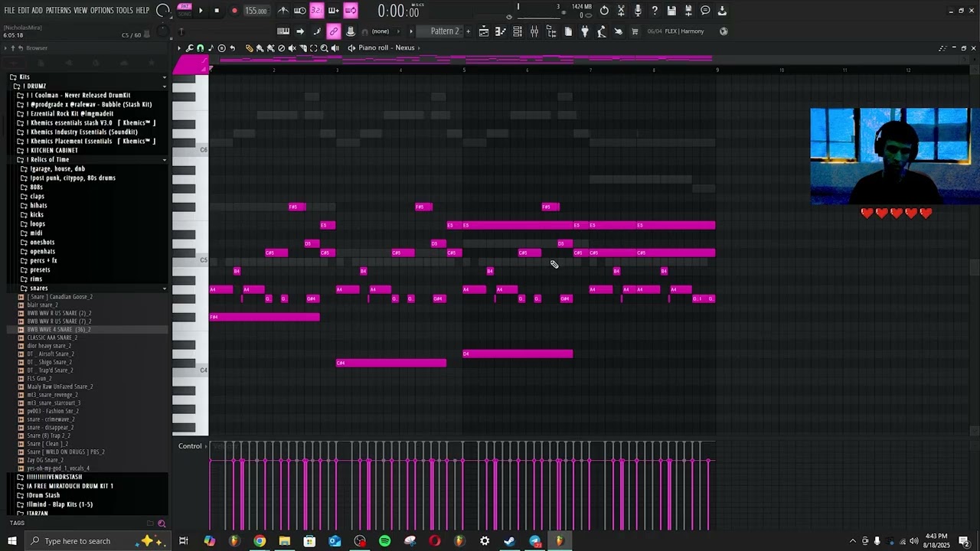The width and height of the screenshot is (980, 551).
Task: Click the tempo 155.000 field
Action: [x=256, y=11]
